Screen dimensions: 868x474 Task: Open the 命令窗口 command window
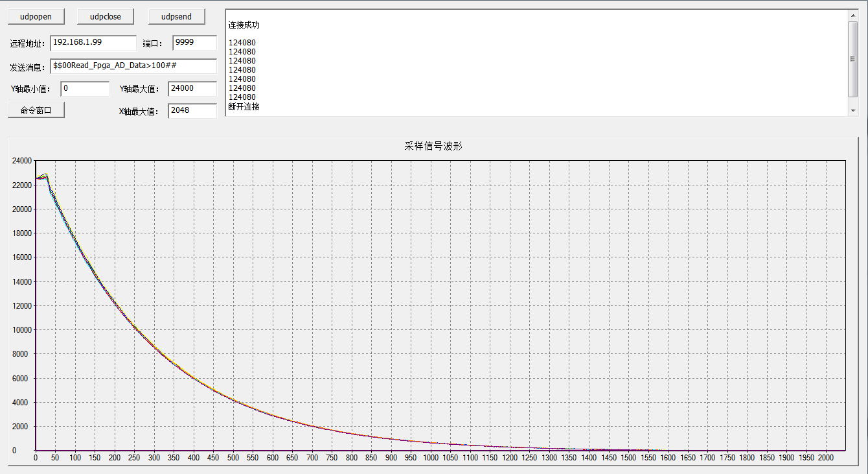click(36, 110)
